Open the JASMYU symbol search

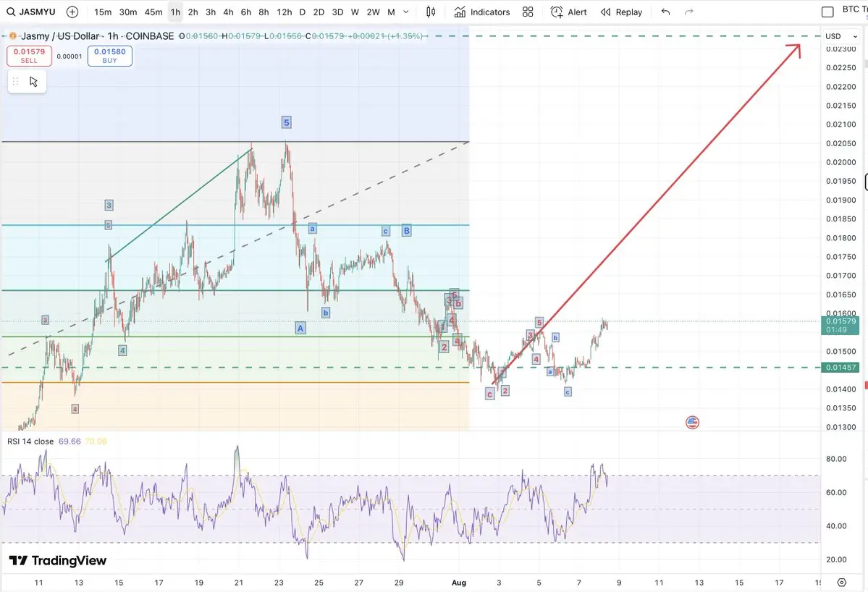click(x=31, y=12)
